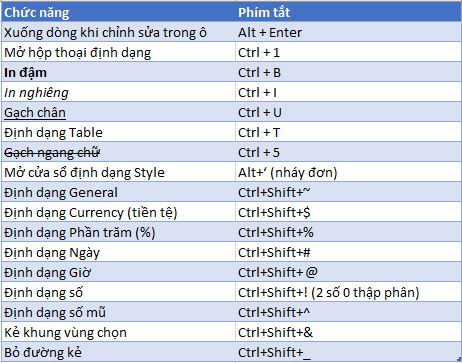Select the 'Mở cửa sổ định dạng Style' cell
Viewport: 462px width, 363px height.
[119, 172]
